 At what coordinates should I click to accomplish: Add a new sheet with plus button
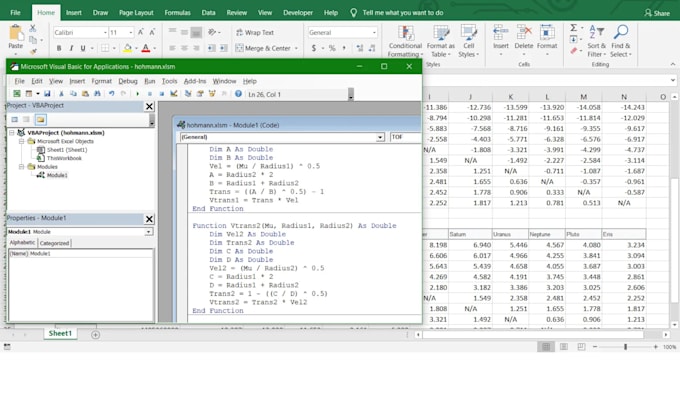[95, 334]
